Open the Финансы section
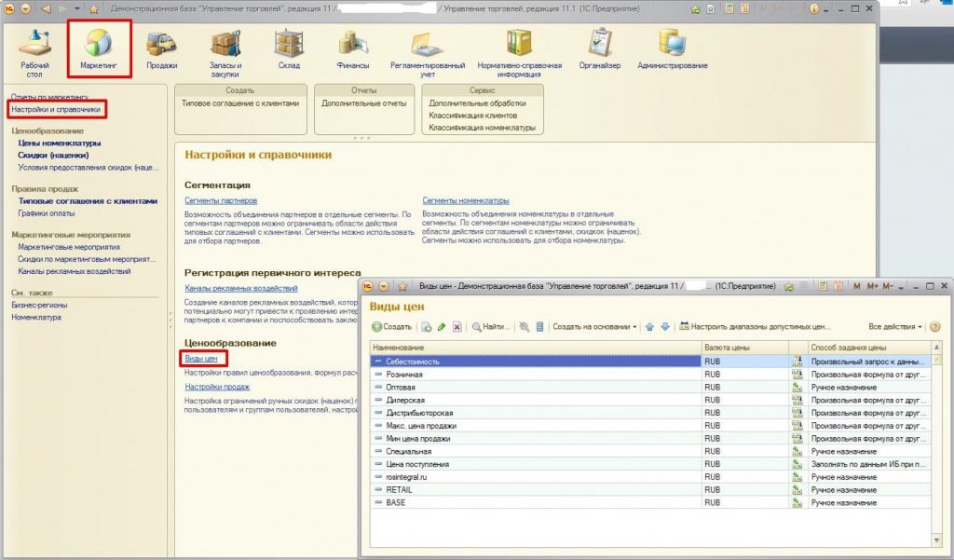The width and height of the screenshot is (954, 560). click(353, 49)
